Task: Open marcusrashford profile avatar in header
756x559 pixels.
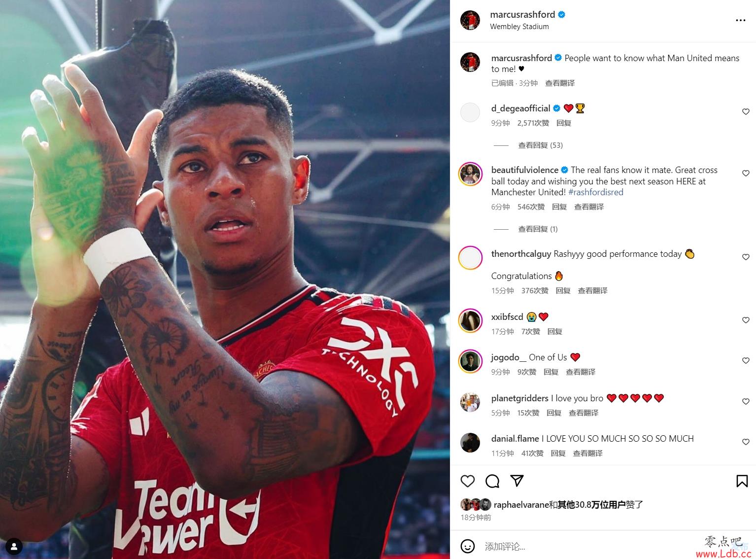Action: [470, 20]
